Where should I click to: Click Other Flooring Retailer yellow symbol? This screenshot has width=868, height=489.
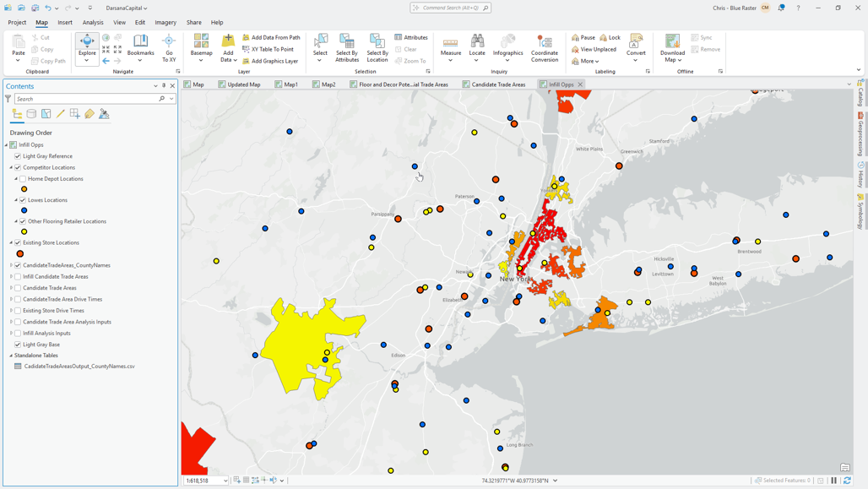tap(24, 231)
